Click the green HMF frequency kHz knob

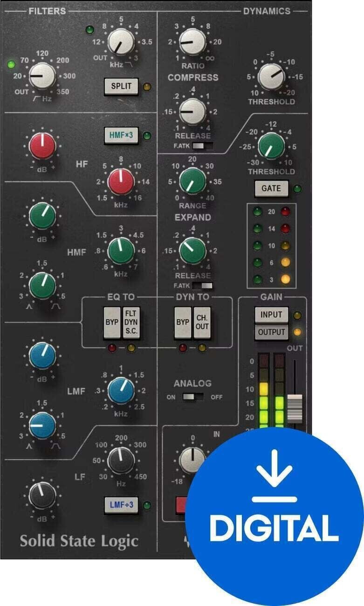pos(121,251)
